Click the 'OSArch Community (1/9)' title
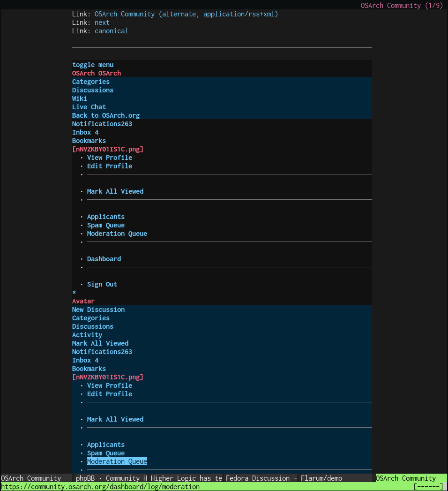This screenshot has height=491, width=448. tap(402, 6)
